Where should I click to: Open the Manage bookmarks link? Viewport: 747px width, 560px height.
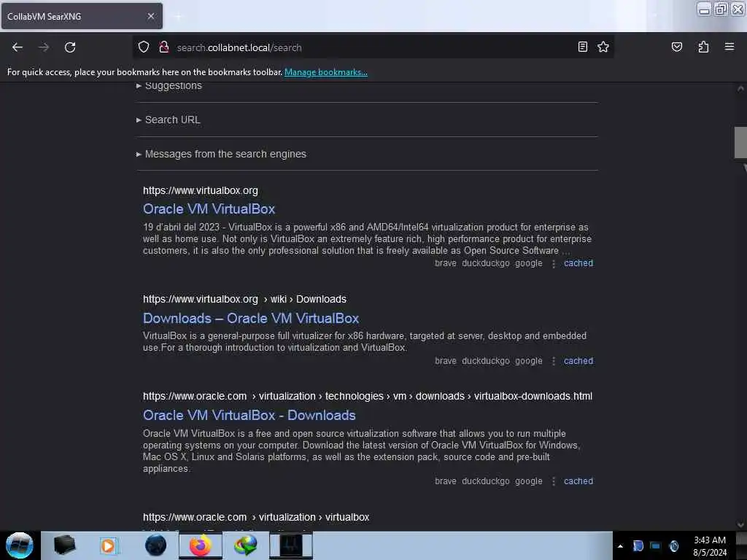326,72
